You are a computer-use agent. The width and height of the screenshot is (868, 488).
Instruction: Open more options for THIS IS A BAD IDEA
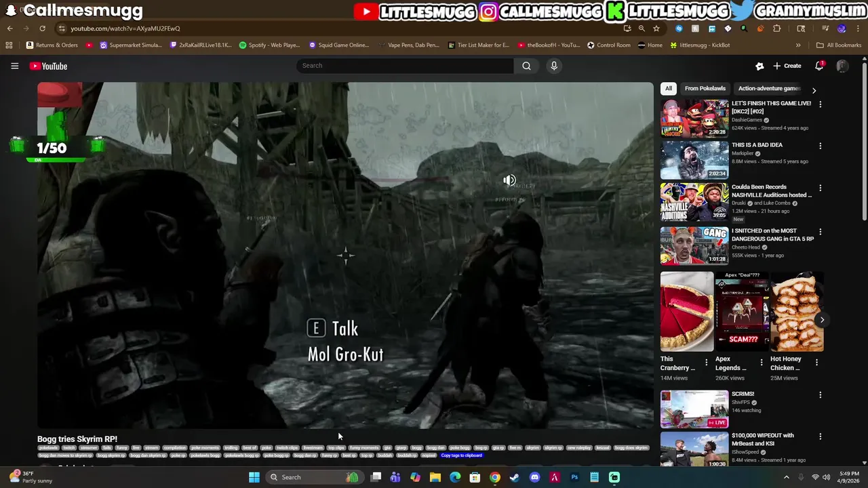click(820, 146)
